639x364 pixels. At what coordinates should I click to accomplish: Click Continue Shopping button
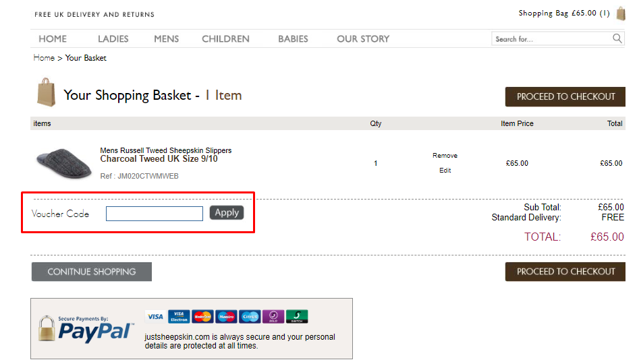click(x=92, y=272)
